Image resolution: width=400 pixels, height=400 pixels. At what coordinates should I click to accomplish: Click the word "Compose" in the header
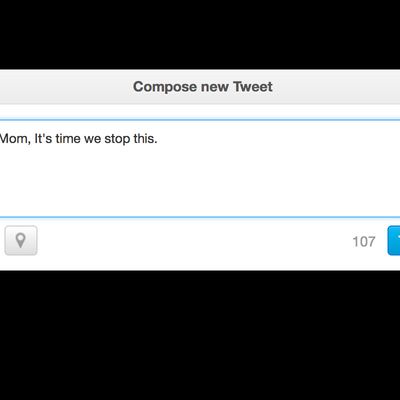(x=165, y=87)
